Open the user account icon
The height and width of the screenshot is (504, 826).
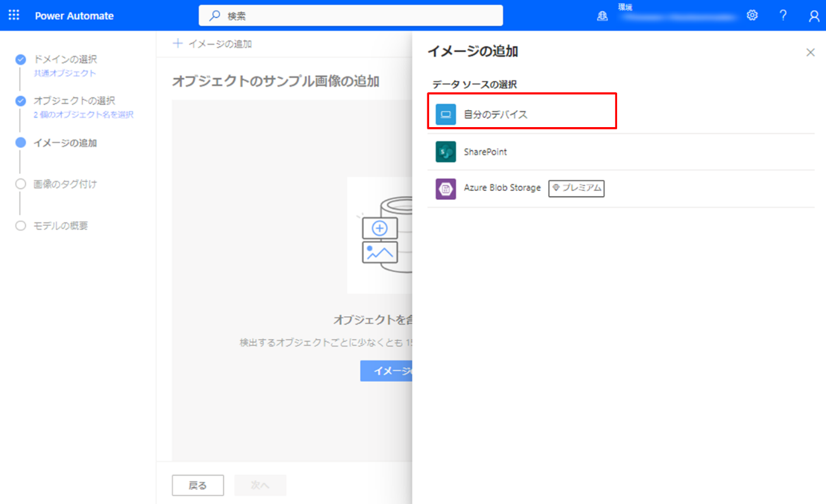click(813, 16)
